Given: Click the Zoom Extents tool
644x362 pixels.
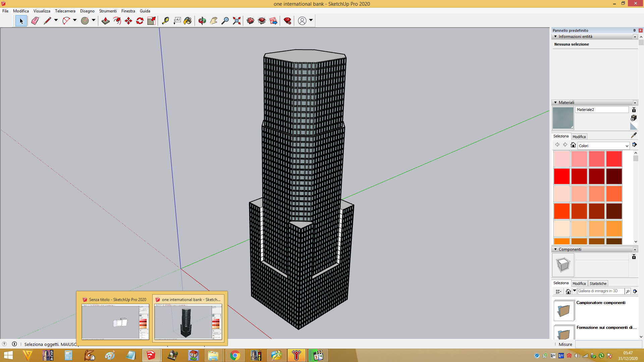Looking at the screenshot, I should [236, 21].
